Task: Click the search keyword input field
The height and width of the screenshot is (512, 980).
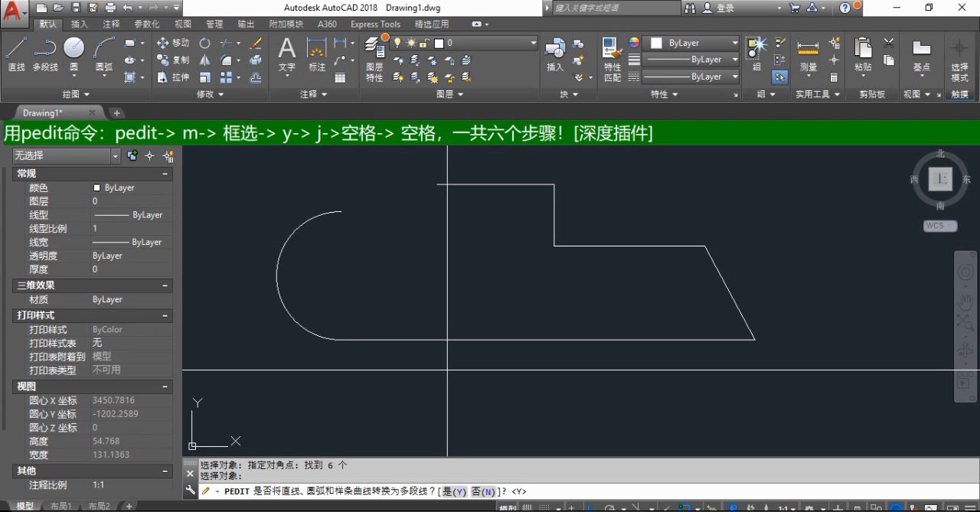Action: [615, 8]
